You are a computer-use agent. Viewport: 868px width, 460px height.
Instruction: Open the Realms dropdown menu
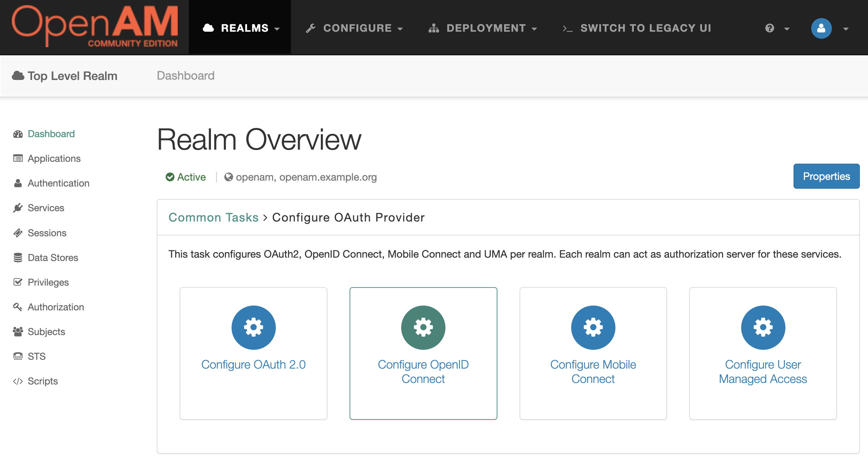(x=241, y=28)
